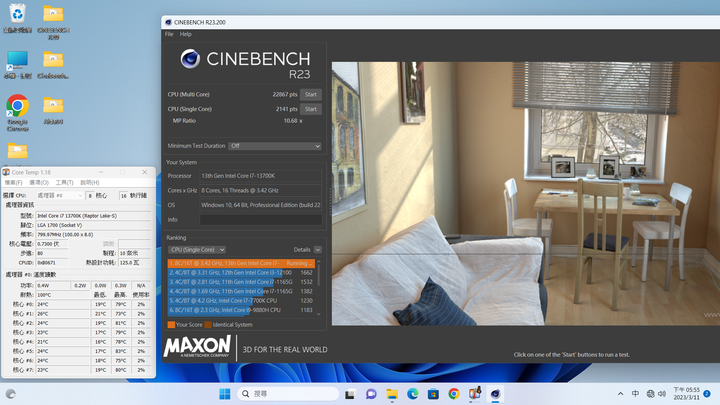Open the processor #0 selection dropdown in Core Temp
Viewport: 720px width, 405px height.
click(60, 196)
